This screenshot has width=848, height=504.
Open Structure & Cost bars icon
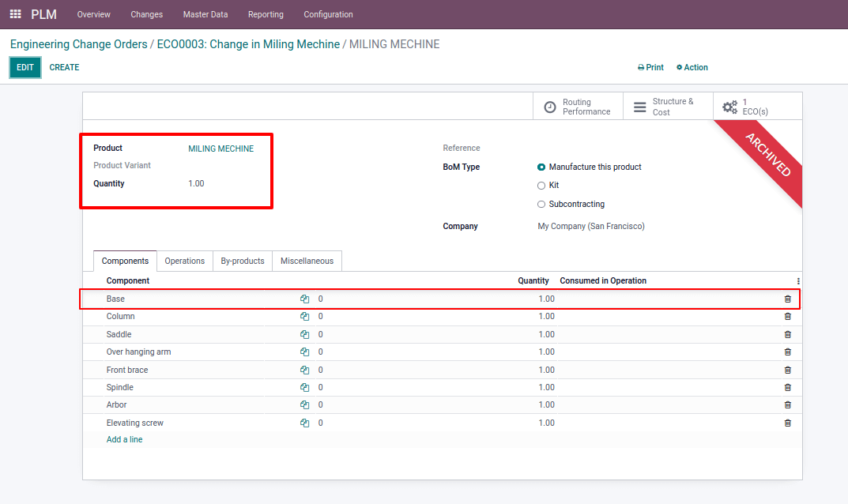tap(640, 107)
